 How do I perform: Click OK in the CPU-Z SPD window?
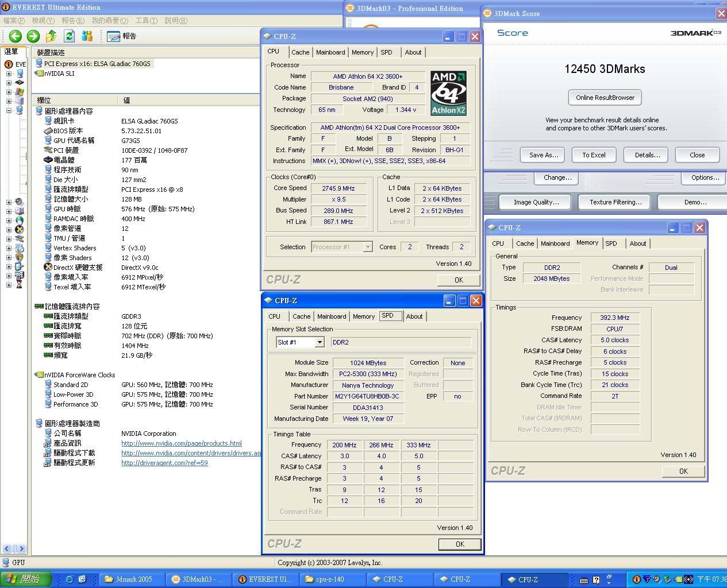tap(460, 544)
